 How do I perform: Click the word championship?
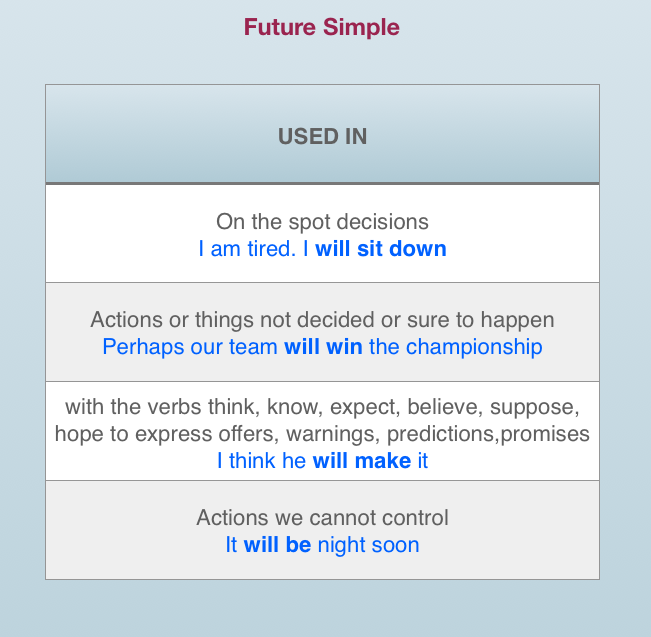point(474,347)
